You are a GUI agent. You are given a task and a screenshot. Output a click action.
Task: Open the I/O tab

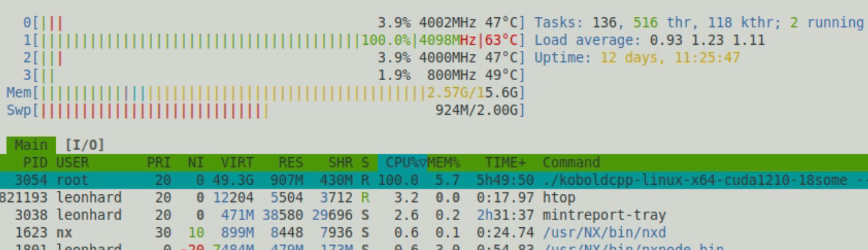[84, 145]
